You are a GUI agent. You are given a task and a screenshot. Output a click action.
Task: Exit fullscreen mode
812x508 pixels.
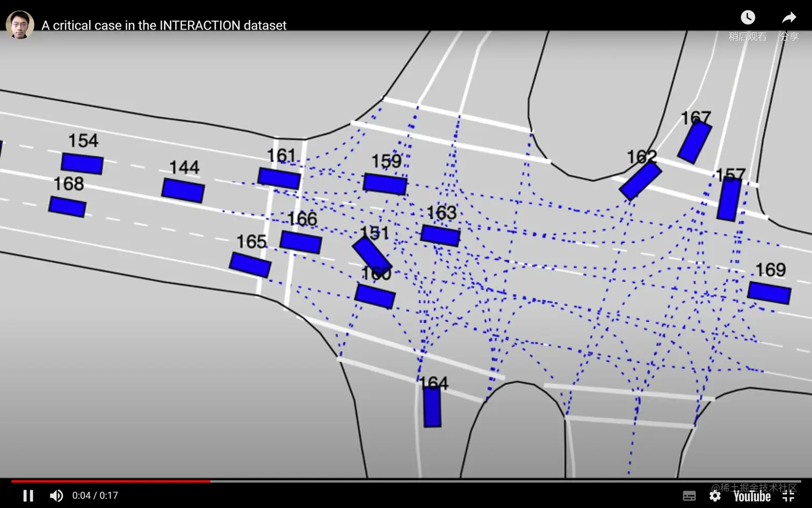coord(788,496)
